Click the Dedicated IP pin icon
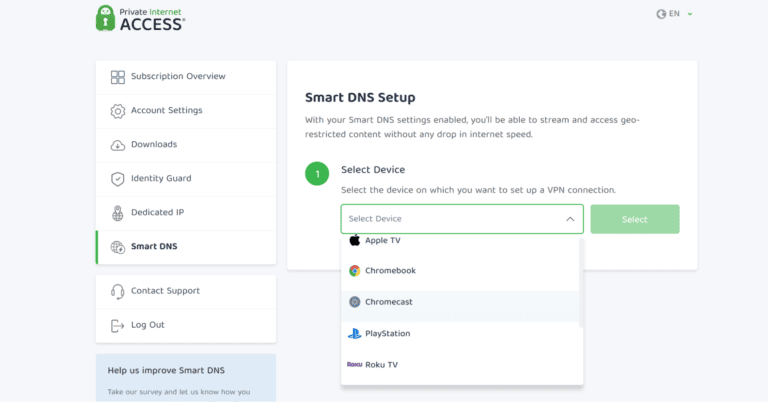 118,213
